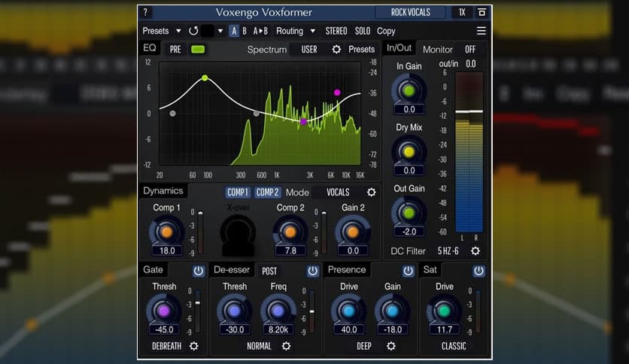Click the STEREO channel button
The image size is (629, 364).
click(336, 31)
